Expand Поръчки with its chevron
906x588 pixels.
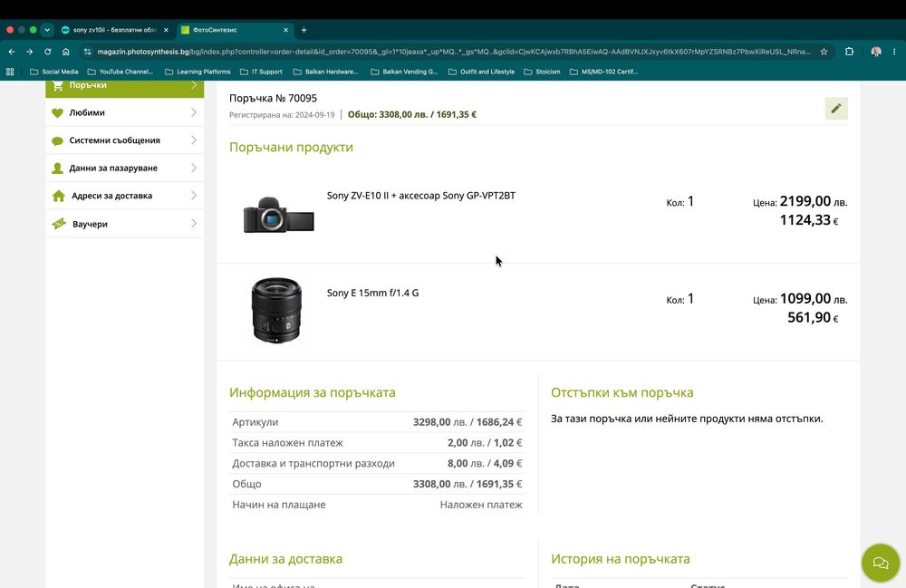194,85
